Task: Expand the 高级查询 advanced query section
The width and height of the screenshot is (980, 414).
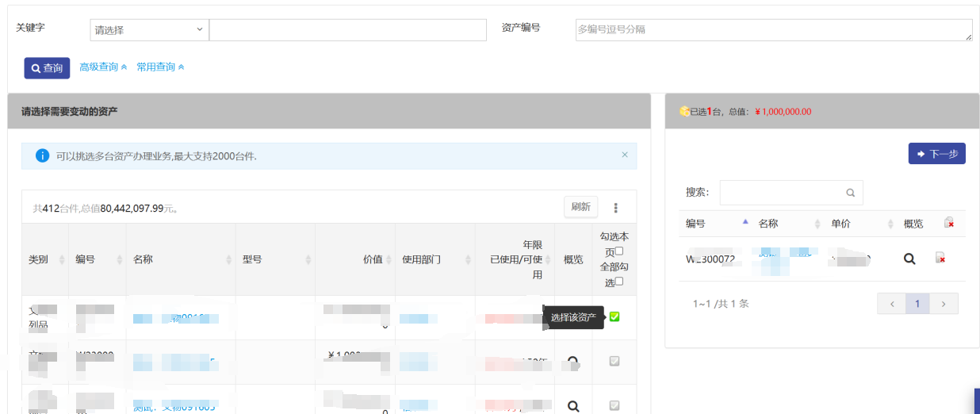Action: 103,67
